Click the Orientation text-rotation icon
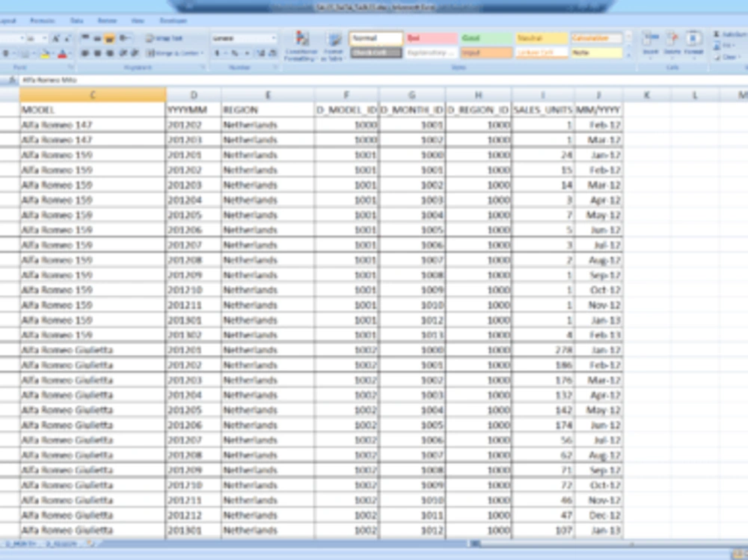The image size is (748, 560). point(123,38)
